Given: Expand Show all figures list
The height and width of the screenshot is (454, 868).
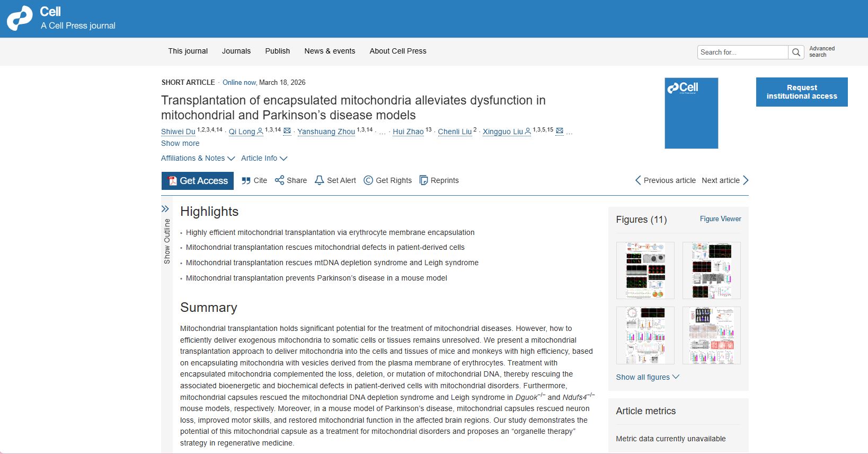Looking at the screenshot, I should tap(647, 377).
